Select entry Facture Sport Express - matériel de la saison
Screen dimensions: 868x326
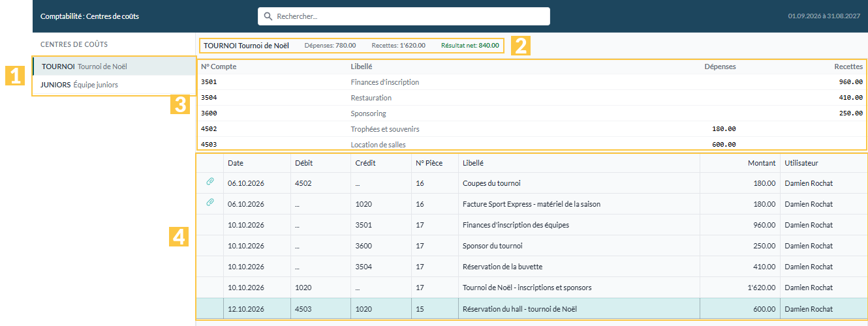click(x=532, y=204)
